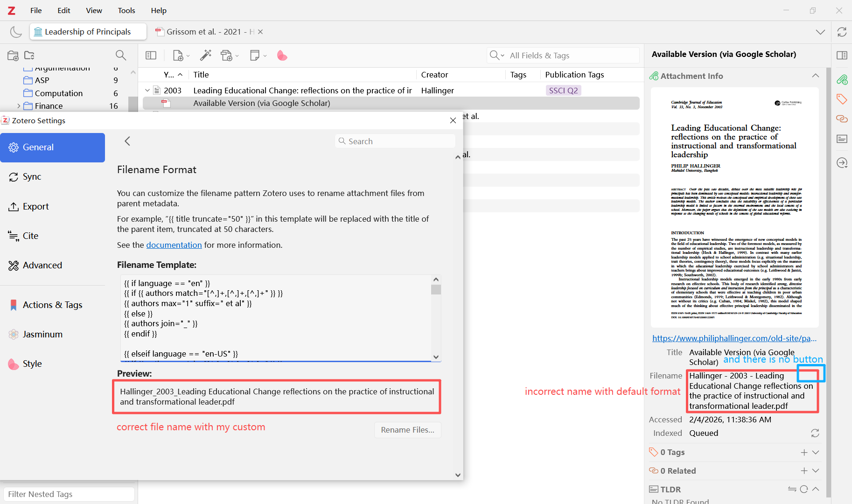
Task: Open Export settings pane
Action: (53, 206)
